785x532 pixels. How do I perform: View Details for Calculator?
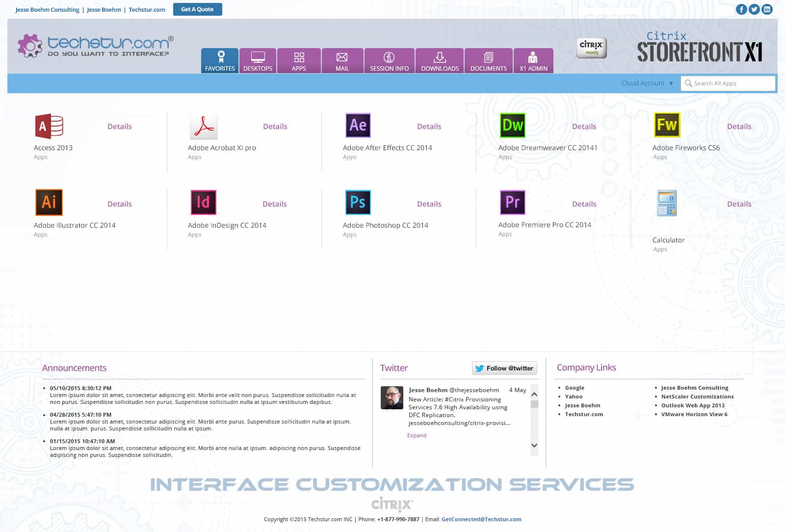click(x=739, y=204)
